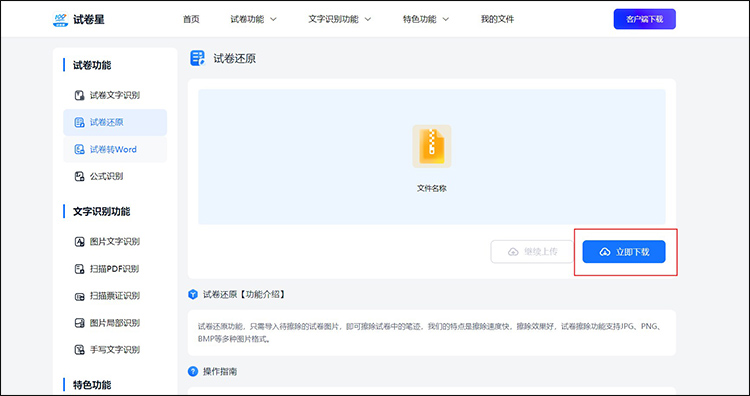This screenshot has width=750, height=396.
Task: Click the 手写文字识别 sidebar icon
Action: [x=79, y=350]
